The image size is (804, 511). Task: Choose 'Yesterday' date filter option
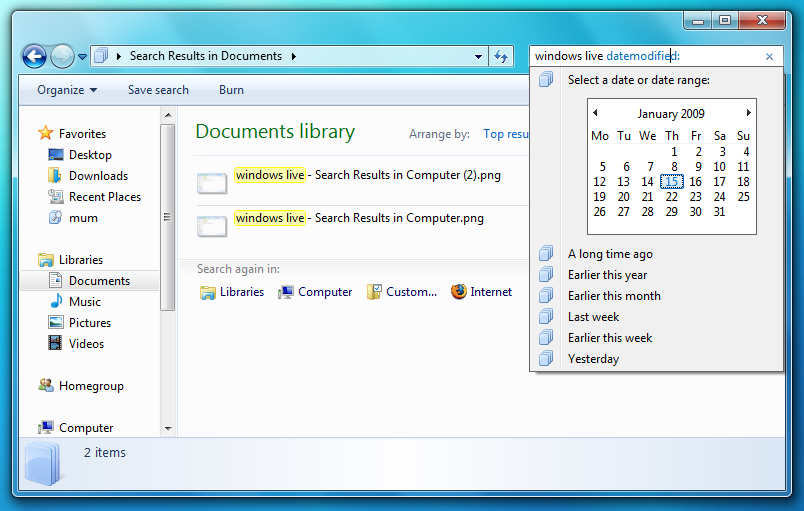[593, 359]
